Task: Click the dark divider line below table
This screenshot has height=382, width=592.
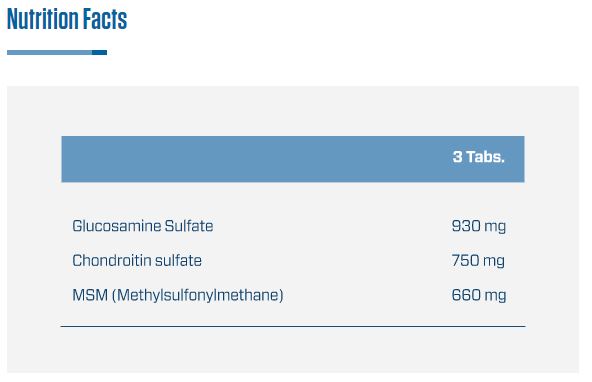Action: point(293,327)
